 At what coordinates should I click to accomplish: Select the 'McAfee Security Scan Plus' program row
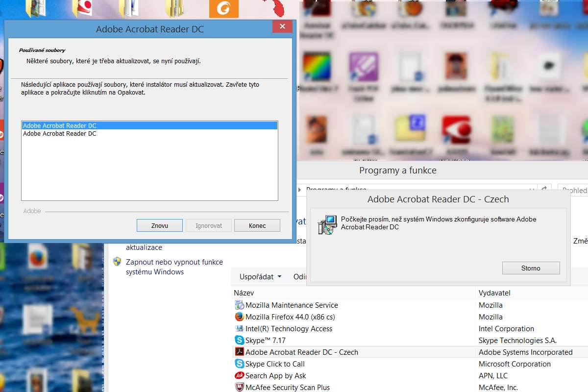coord(410,387)
